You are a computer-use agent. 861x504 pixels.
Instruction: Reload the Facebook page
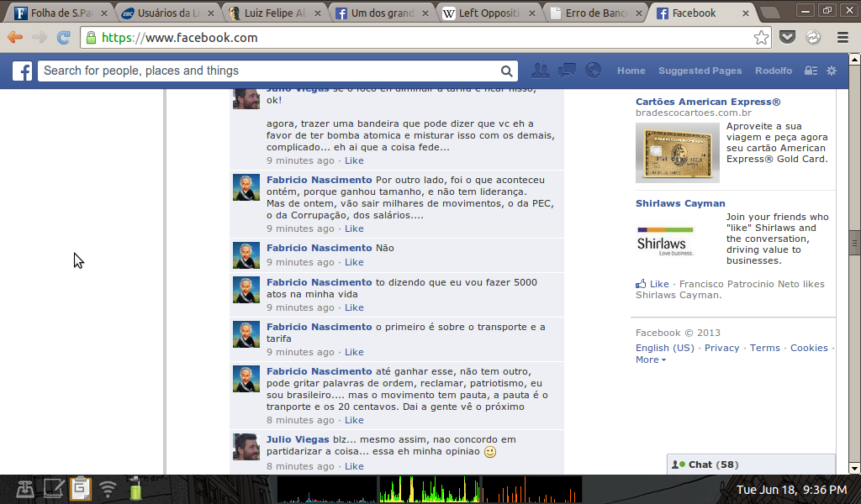point(64,37)
